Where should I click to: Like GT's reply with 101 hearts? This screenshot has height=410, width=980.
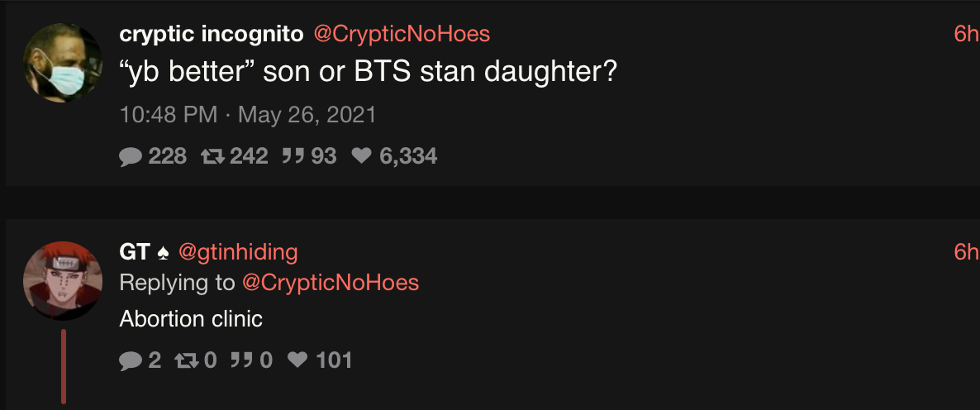click(x=297, y=360)
